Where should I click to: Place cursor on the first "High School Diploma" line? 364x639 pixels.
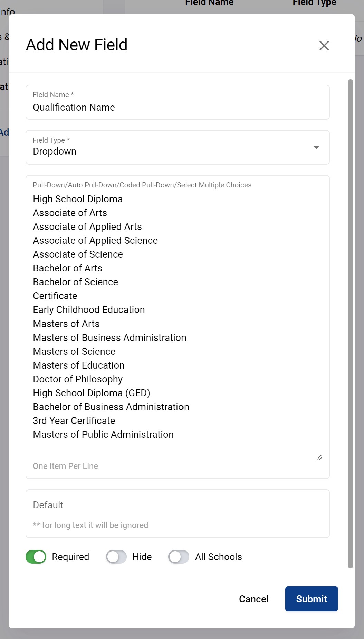click(x=78, y=199)
